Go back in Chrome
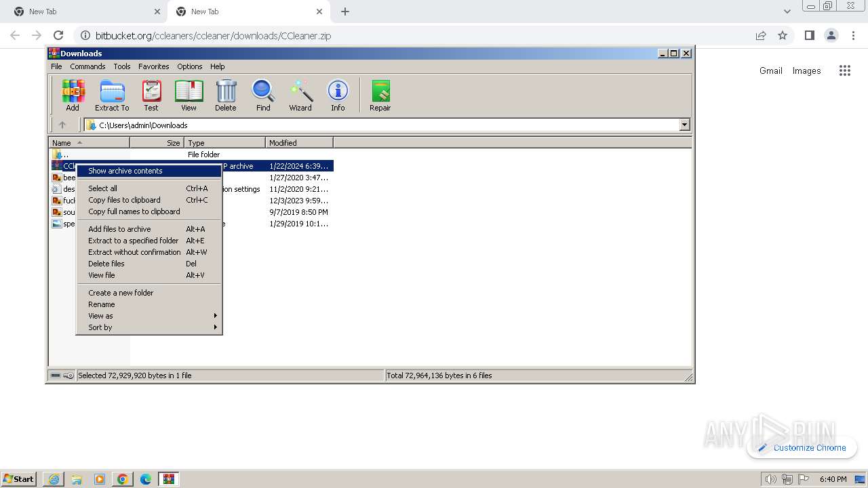This screenshot has width=868, height=488. tap(15, 35)
